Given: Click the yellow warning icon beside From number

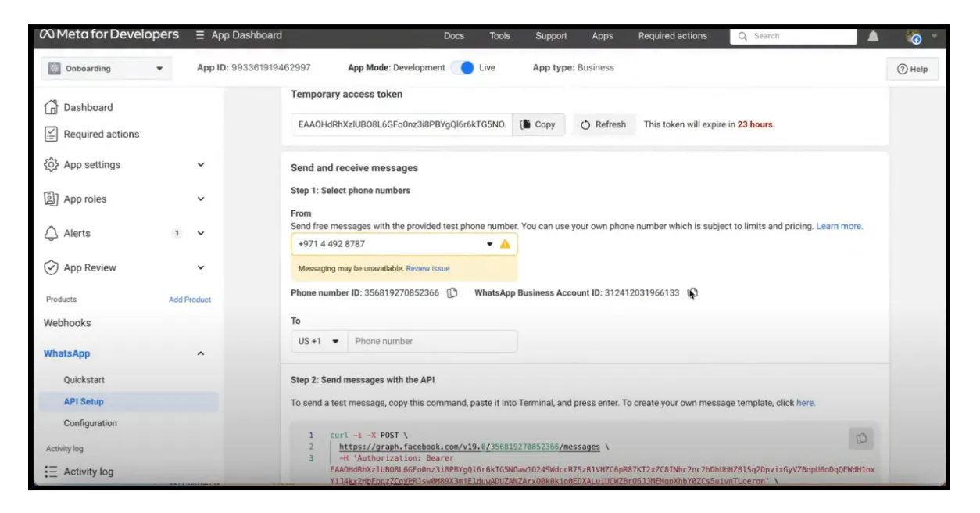Looking at the screenshot, I should pyautogui.click(x=505, y=244).
